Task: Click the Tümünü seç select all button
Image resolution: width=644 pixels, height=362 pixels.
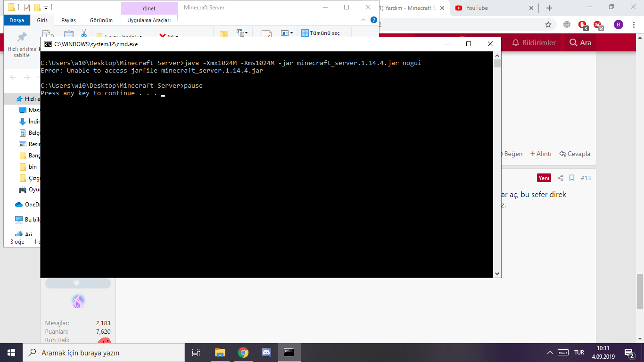Action: click(321, 33)
